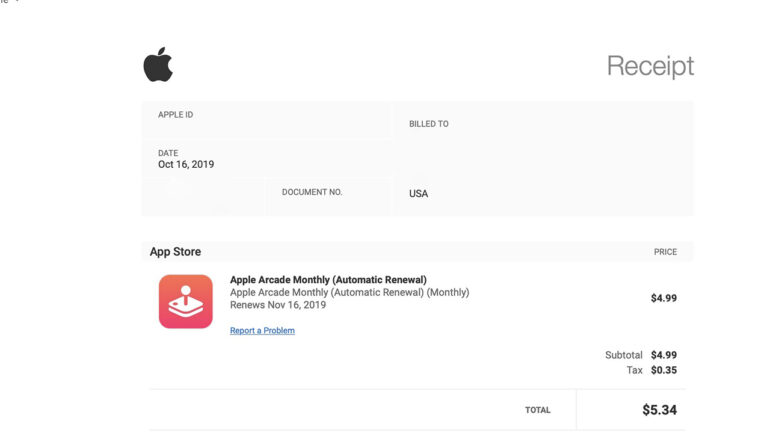Viewport: 770px width, 433px height.
Task: Select the total amount $5.34
Action: (659, 410)
